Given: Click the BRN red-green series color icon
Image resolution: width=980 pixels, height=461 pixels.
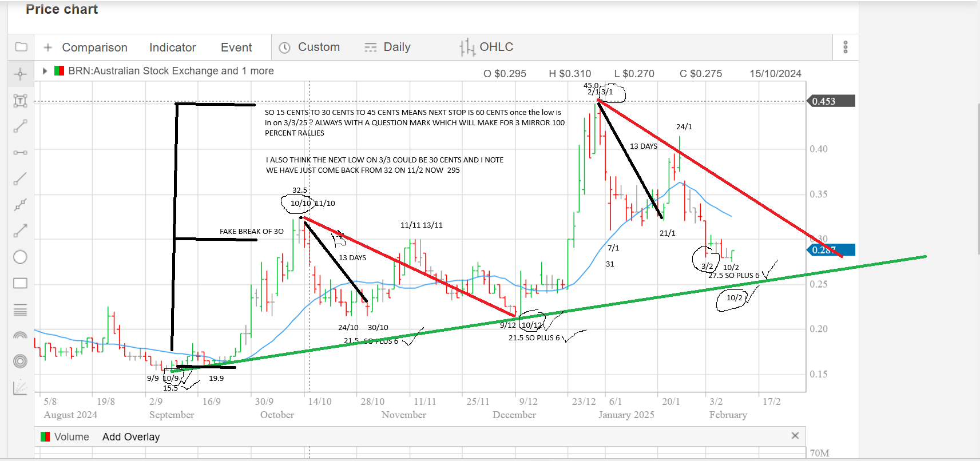Looking at the screenshot, I should [x=59, y=71].
